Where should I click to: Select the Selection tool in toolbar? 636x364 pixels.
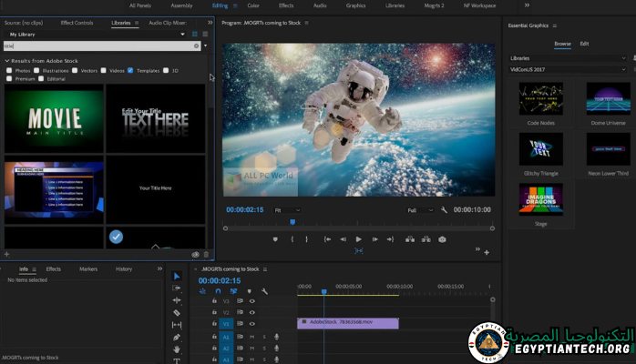[177, 277]
